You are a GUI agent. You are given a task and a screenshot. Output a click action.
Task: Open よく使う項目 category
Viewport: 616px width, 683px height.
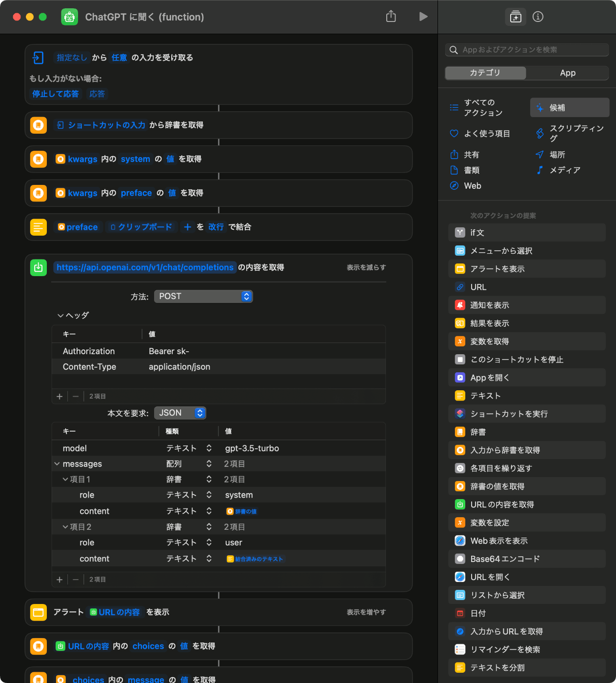pyautogui.click(x=480, y=133)
